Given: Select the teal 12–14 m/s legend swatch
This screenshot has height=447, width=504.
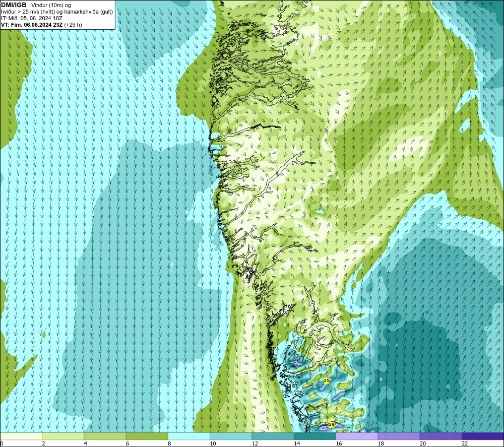Looking at the screenshot, I should coord(273,436).
